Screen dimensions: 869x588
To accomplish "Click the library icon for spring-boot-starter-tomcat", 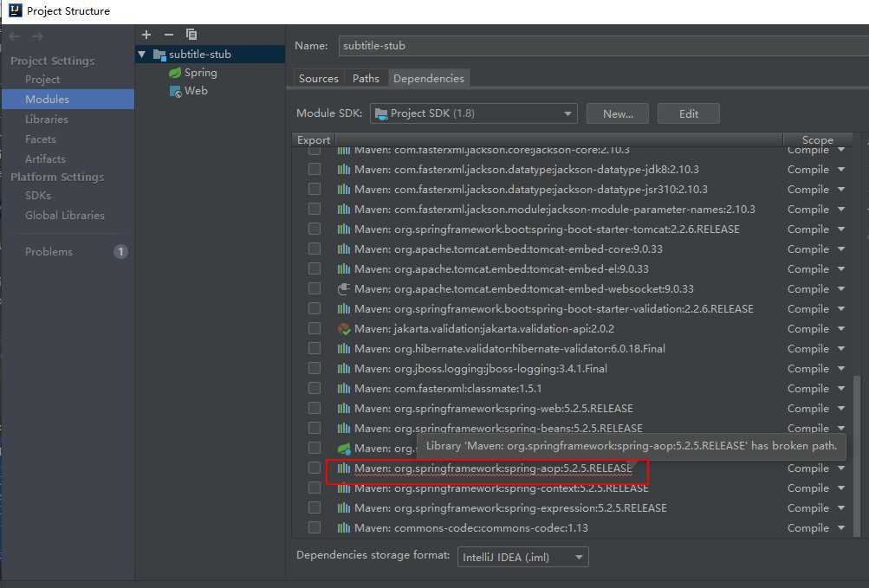I will [344, 229].
